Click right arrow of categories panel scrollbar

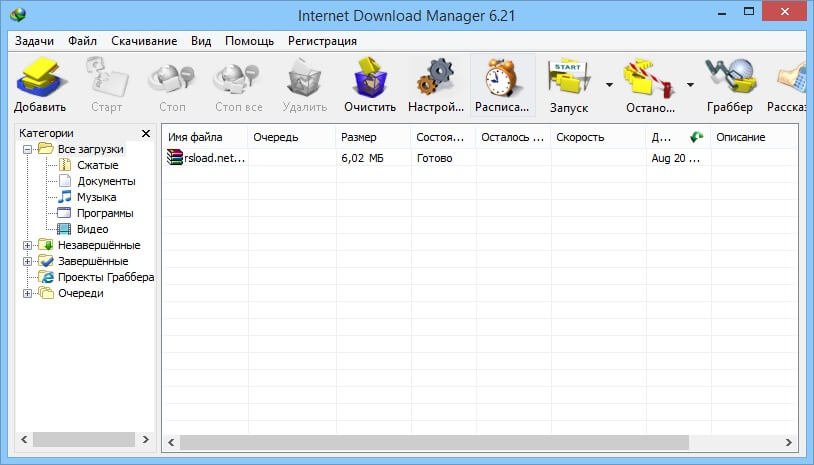point(146,439)
